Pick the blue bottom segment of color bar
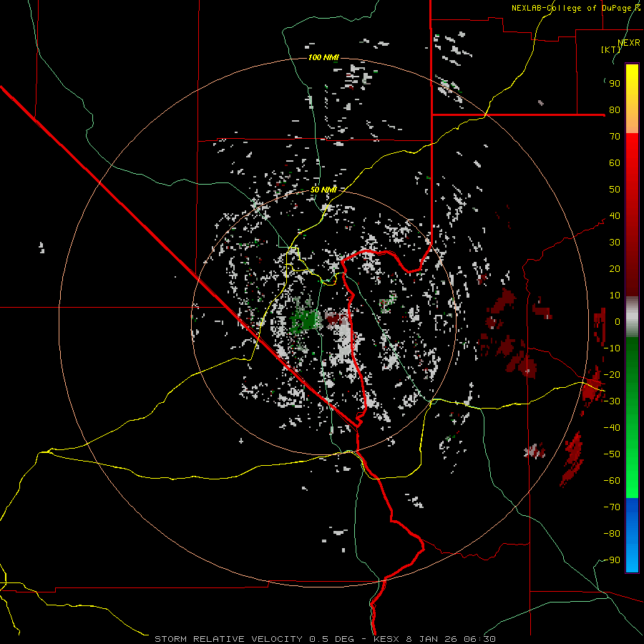This screenshot has width=644, height=644. [632, 535]
